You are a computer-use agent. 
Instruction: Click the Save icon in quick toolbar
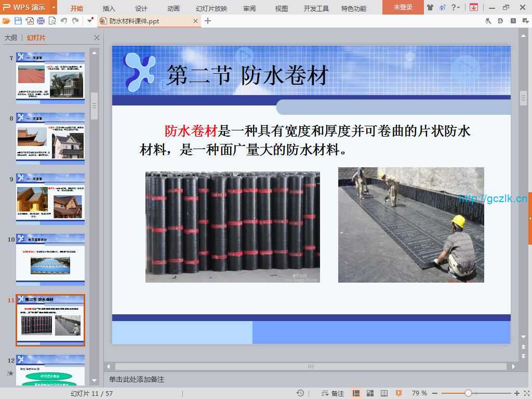coord(18,21)
